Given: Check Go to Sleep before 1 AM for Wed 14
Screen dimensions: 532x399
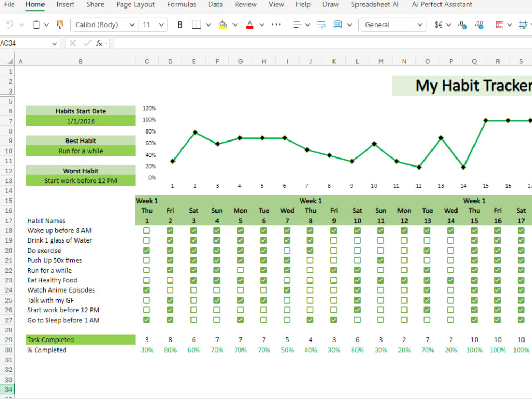Looking at the screenshot, I should click(x=451, y=320).
